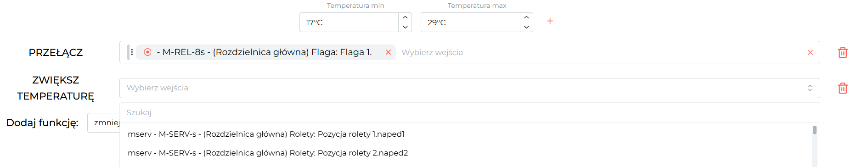The height and width of the screenshot is (167, 868).
Task: Click the drag handle on M-REL-8s tag
Action: tap(131, 52)
